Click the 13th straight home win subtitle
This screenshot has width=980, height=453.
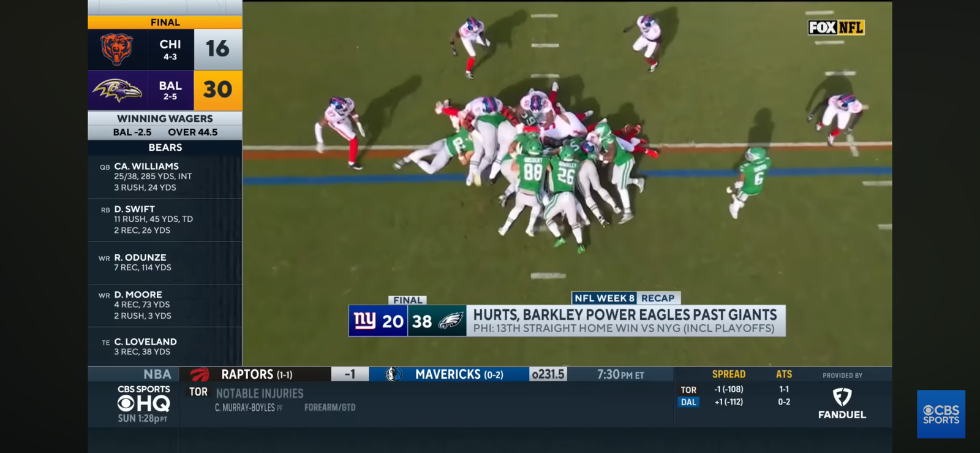tap(624, 329)
